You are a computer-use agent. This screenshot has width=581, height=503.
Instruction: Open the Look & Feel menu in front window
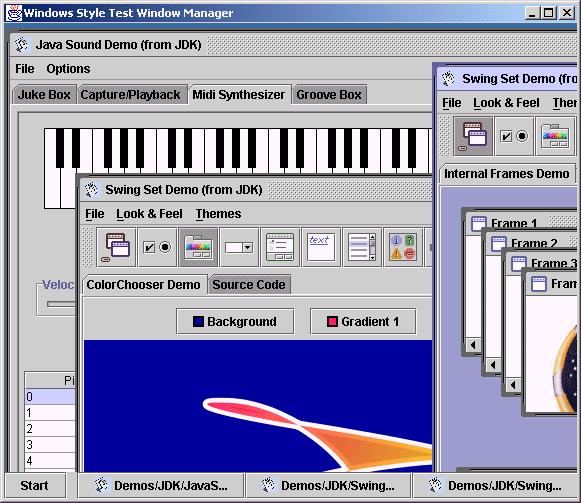tap(149, 214)
